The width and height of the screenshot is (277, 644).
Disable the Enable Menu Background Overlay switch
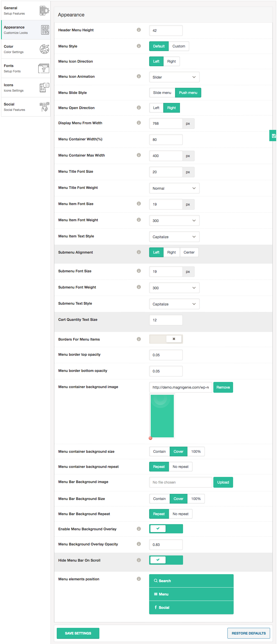pyautogui.click(x=166, y=529)
